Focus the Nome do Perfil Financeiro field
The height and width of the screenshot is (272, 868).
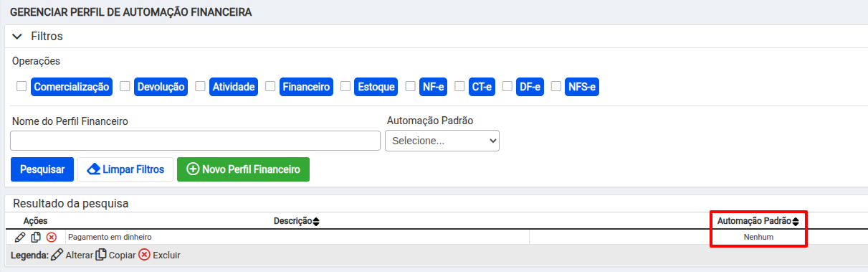coord(196,141)
